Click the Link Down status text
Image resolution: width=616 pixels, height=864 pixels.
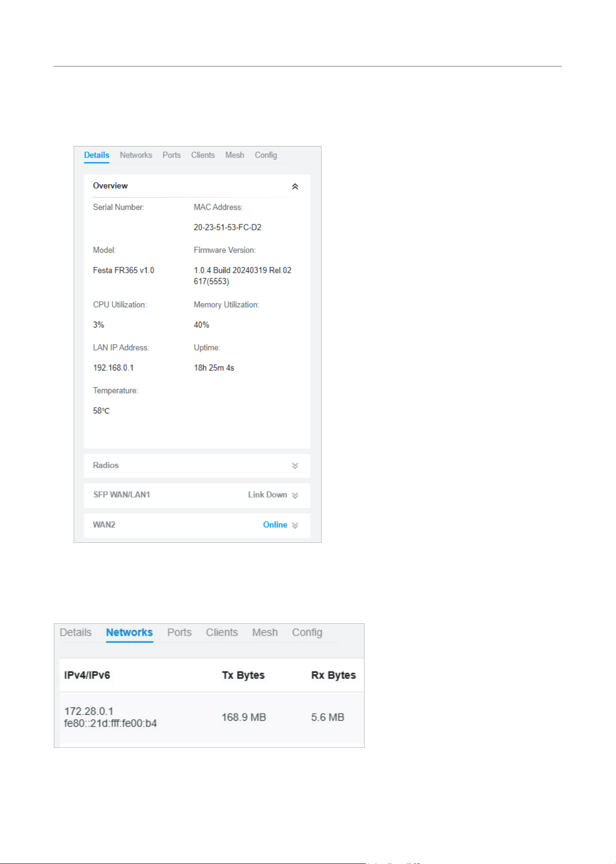267,495
